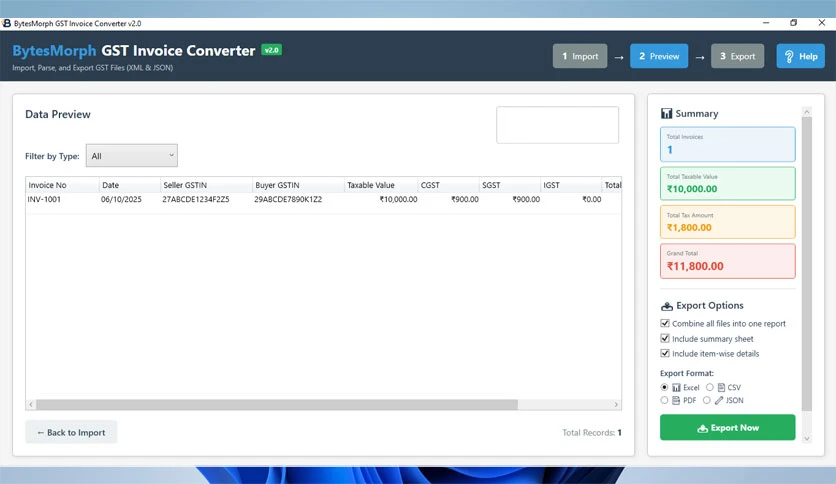Click Total Records count text
This screenshot has height=484, width=836.
[x=592, y=432]
